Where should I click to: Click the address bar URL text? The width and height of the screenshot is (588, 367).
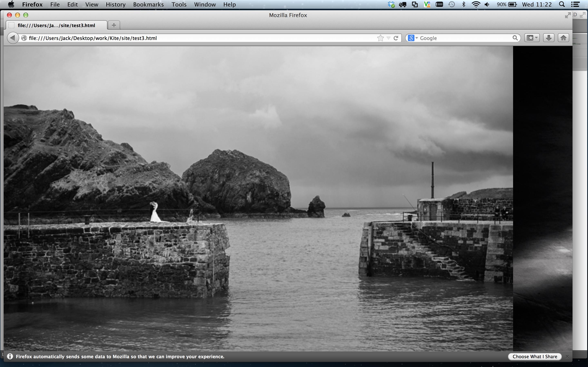(x=92, y=38)
